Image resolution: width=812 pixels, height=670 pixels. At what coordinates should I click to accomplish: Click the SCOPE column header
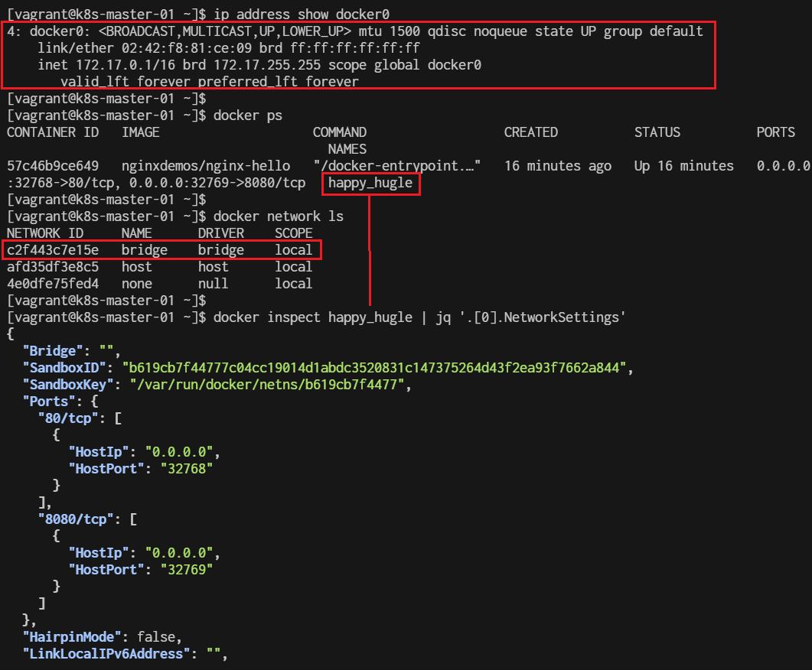click(x=294, y=233)
